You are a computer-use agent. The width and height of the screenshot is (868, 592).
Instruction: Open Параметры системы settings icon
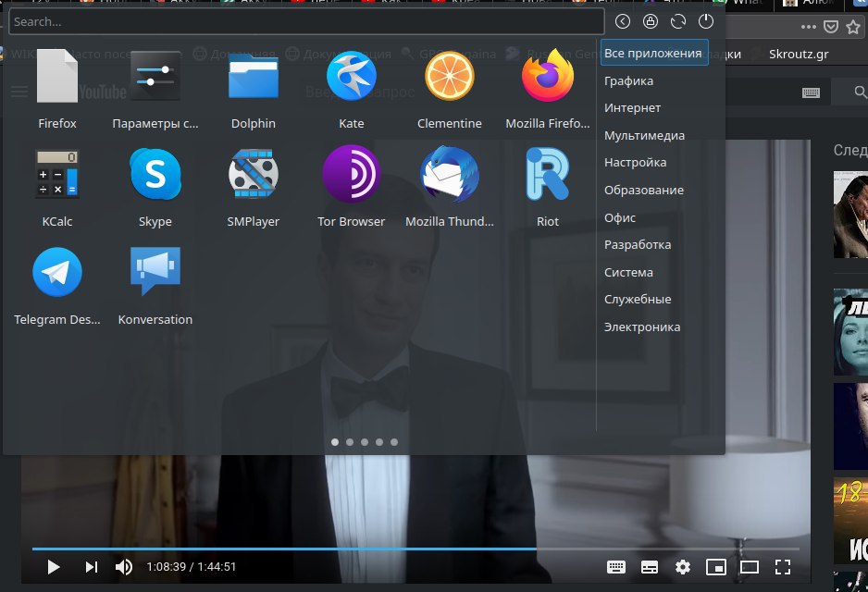[x=155, y=76]
